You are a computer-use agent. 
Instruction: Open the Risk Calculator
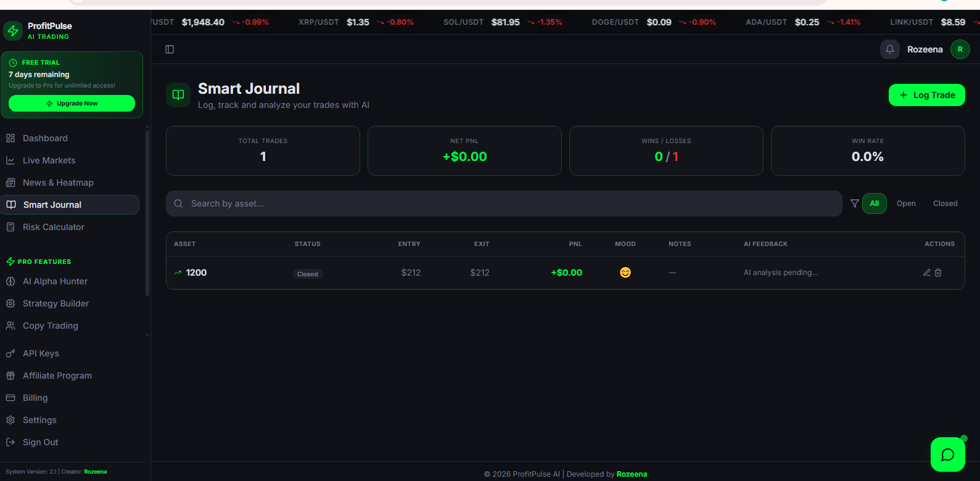pos(70,227)
